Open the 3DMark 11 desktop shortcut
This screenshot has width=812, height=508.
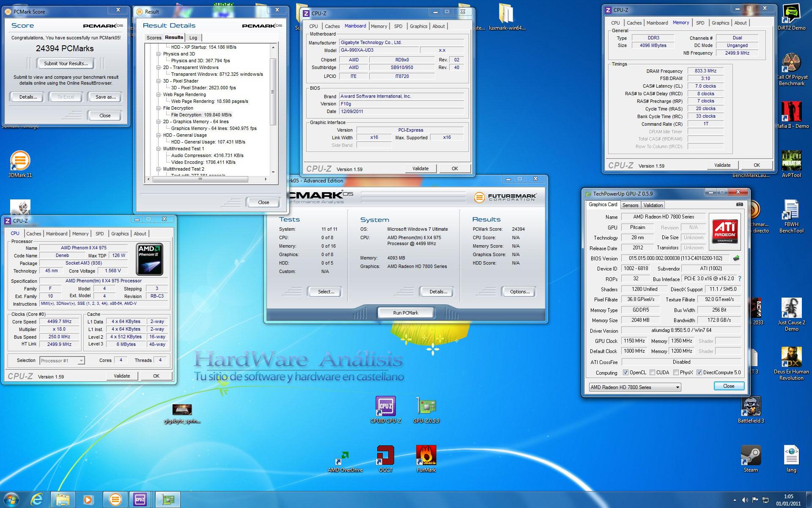(x=20, y=164)
